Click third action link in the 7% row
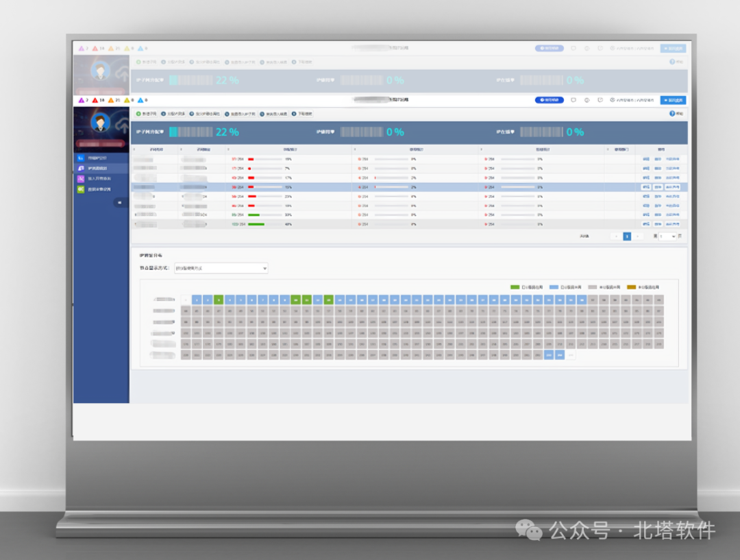740x560 pixels. (x=673, y=169)
